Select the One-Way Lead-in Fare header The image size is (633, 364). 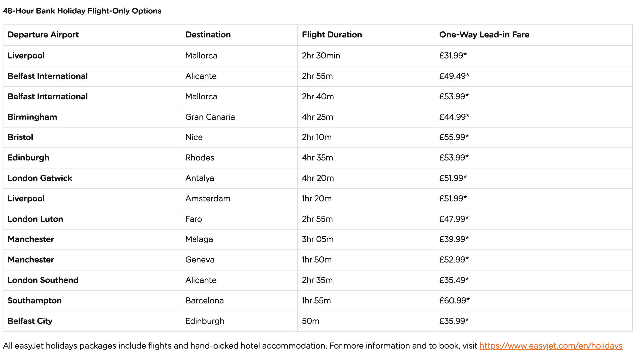tap(534, 35)
